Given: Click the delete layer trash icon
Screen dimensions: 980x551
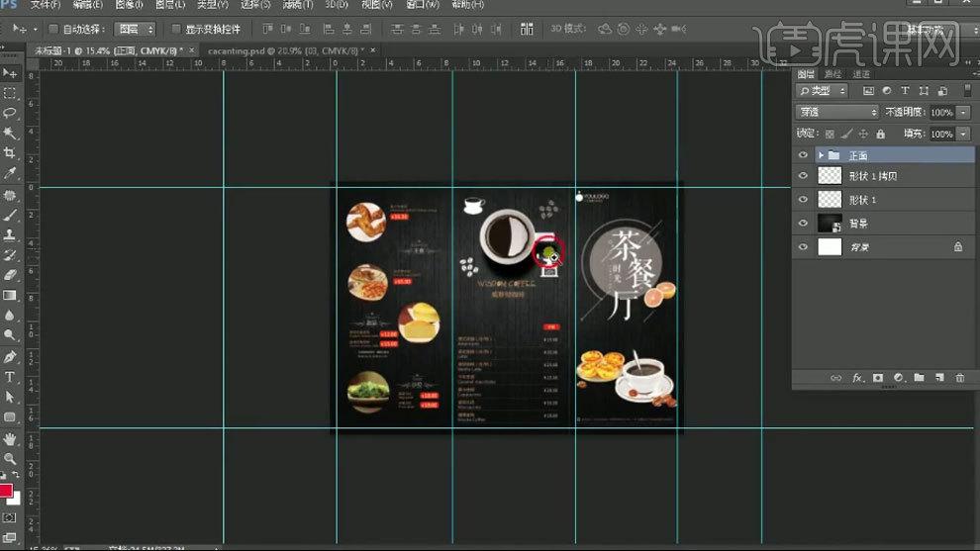Looking at the screenshot, I should coord(959,378).
